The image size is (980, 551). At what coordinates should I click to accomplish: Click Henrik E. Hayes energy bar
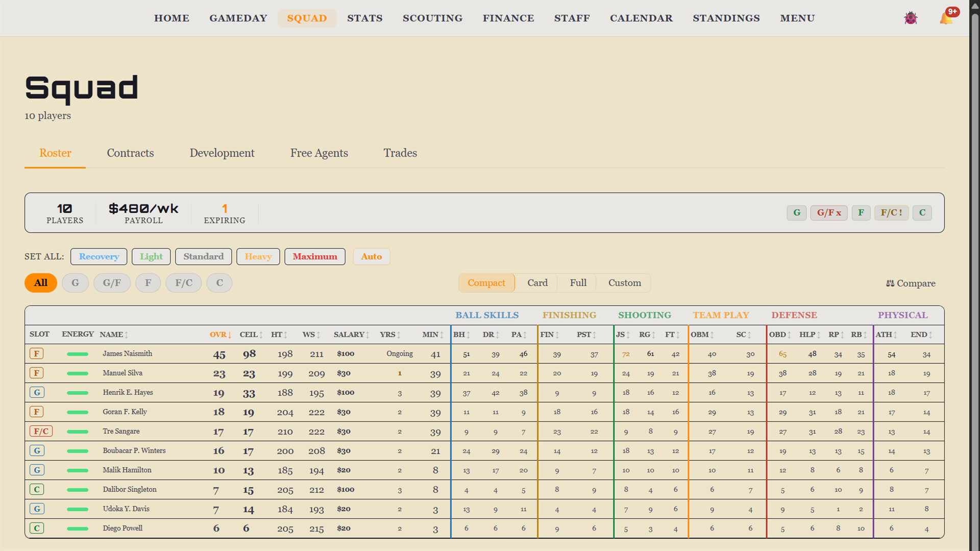click(78, 393)
